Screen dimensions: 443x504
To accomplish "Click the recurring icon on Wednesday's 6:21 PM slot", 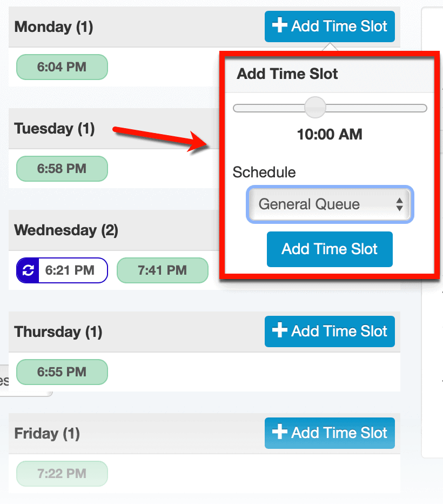I will [27, 270].
